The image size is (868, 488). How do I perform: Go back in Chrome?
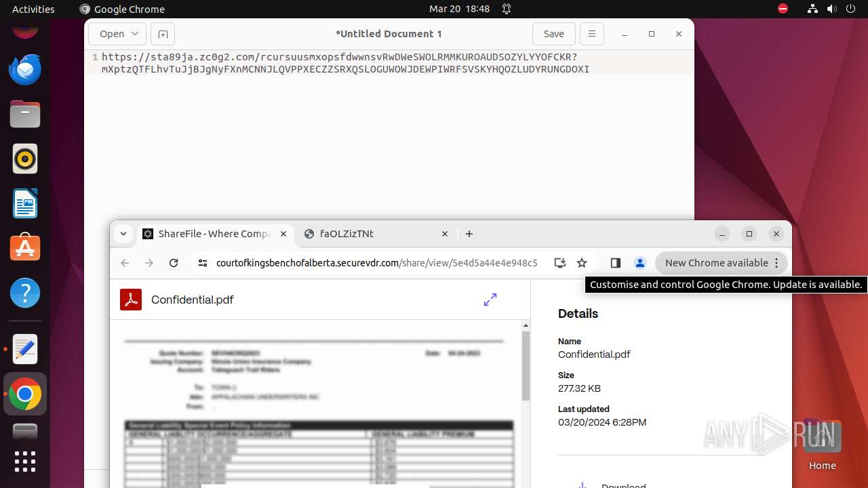[x=125, y=263]
